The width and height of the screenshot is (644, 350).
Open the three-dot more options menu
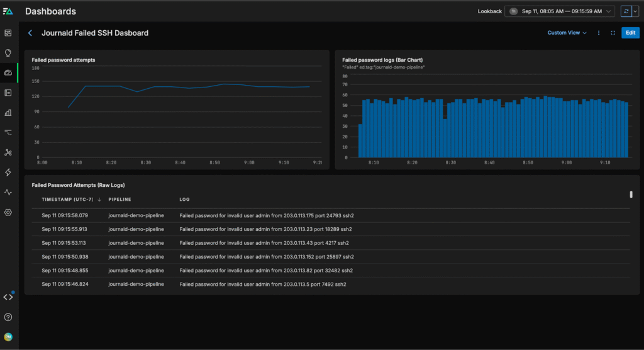598,33
